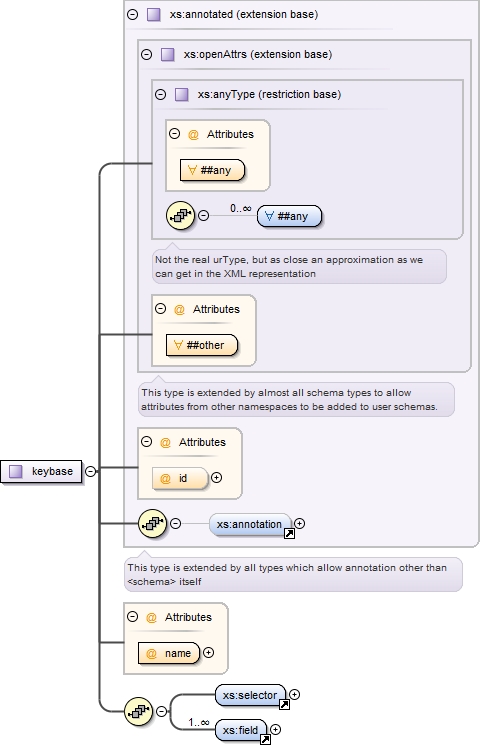Select the sequence compositor icon beside xs:annotation

coord(152,524)
